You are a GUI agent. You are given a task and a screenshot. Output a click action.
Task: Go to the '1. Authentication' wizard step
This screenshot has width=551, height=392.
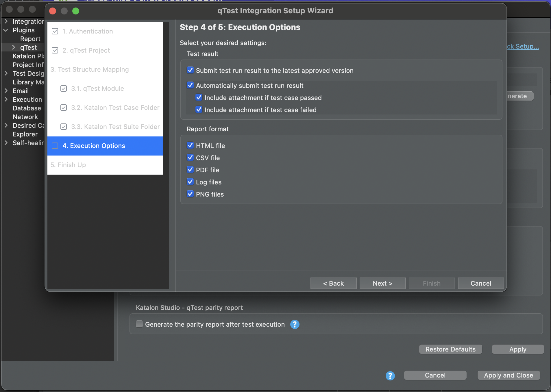pyautogui.click(x=88, y=31)
